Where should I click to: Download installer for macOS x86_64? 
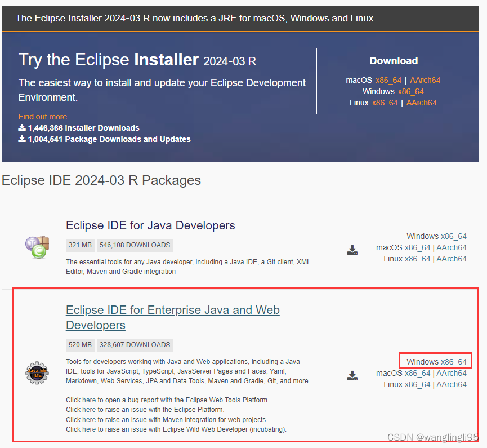point(388,80)
